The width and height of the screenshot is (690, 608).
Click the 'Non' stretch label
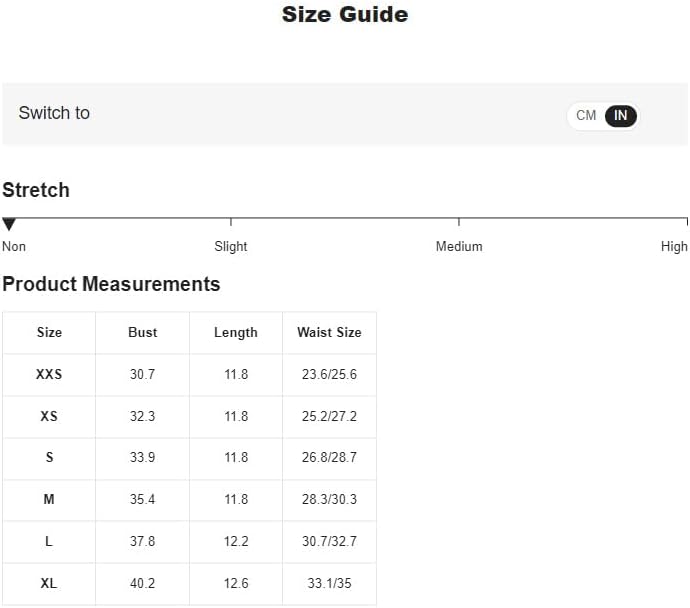click(x=14, y=246)
